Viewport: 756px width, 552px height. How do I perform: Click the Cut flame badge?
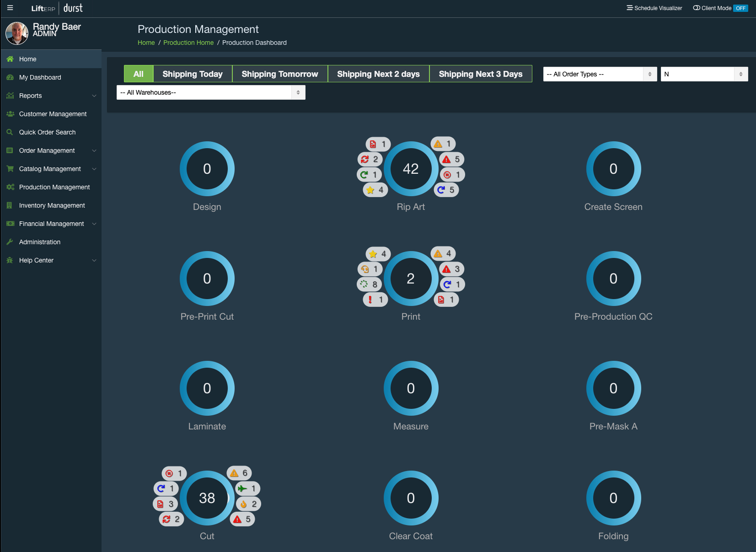coord(249,504)
